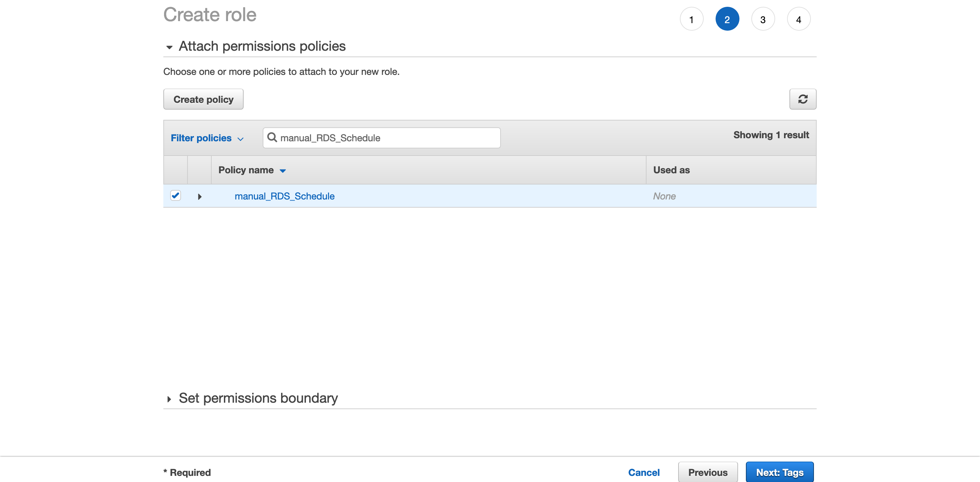Proceed with Next: Tags button
This screenshot has width=980, height=482.
780,472
